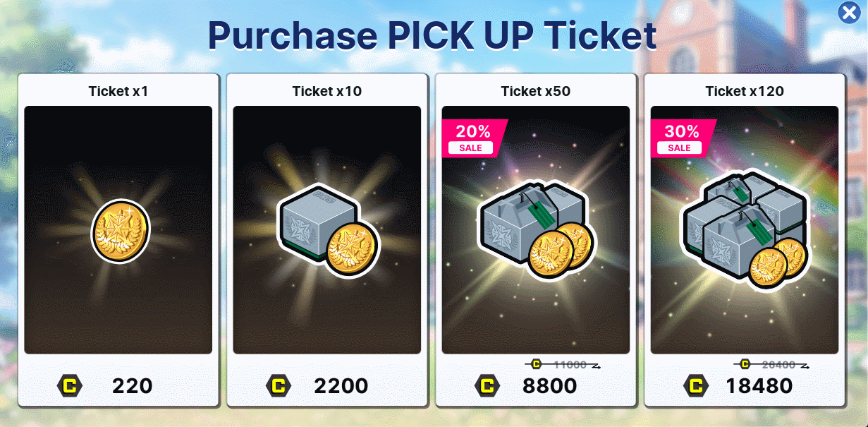Click the currency icon beside 8800
868x427 pixels.
click(x=487, y=386)
